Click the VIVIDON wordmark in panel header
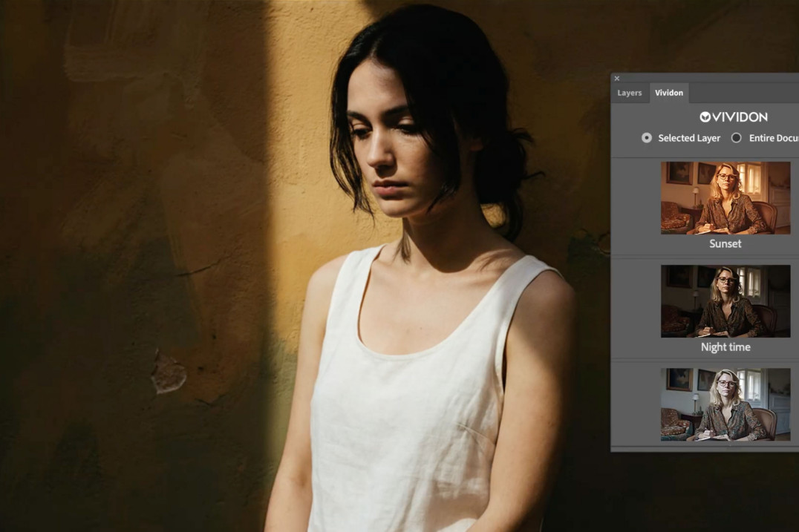 [740, 117]
